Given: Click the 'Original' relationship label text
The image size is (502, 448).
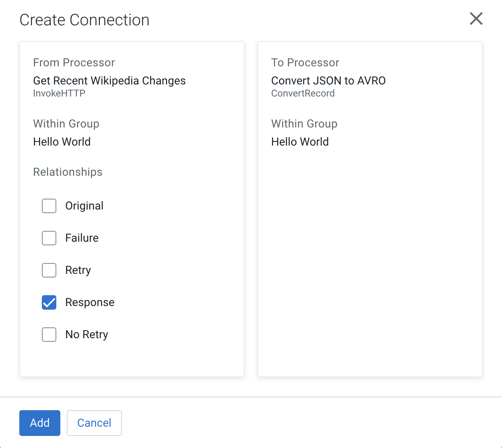Looking at the screenshot, I should click(x=84, y=206).
